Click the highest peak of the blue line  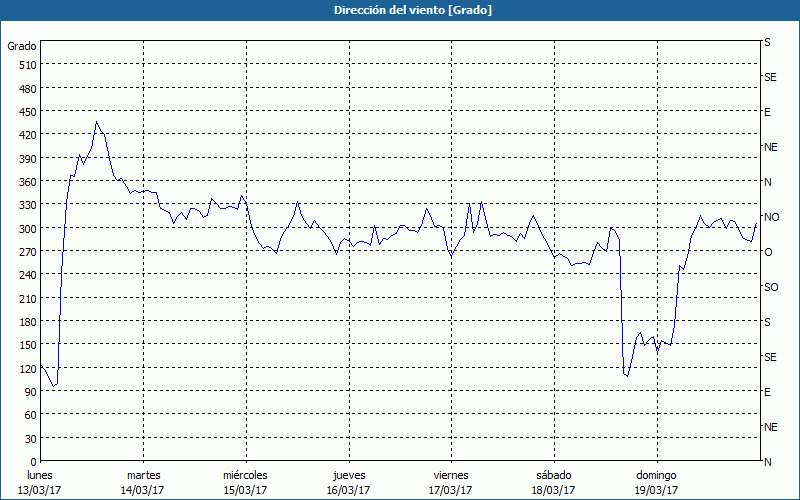97,122
